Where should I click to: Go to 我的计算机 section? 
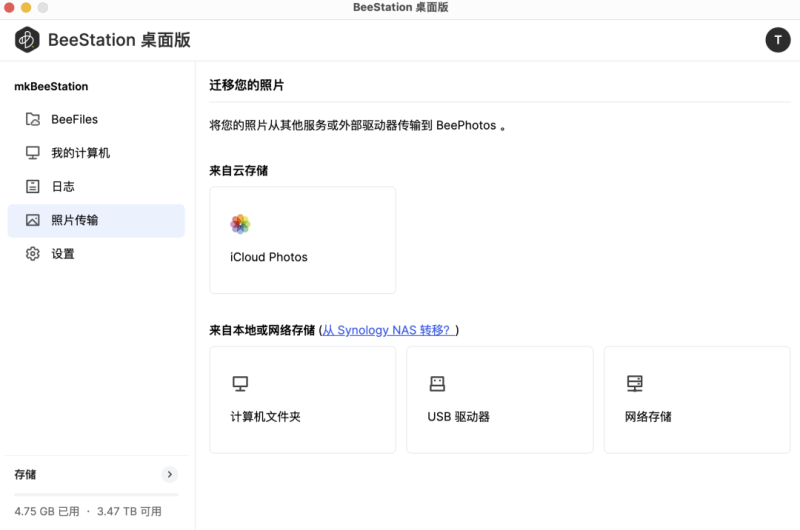tap(96, 153)
